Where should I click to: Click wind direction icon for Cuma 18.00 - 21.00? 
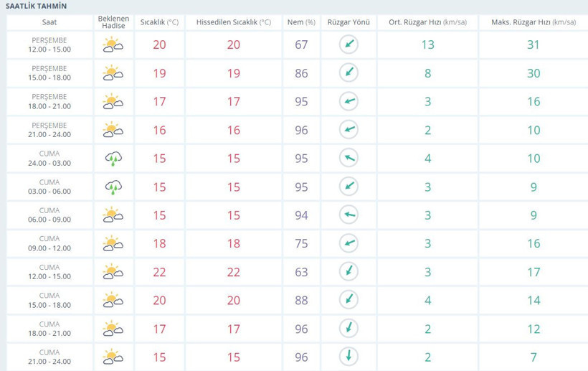tap(348, 328)
